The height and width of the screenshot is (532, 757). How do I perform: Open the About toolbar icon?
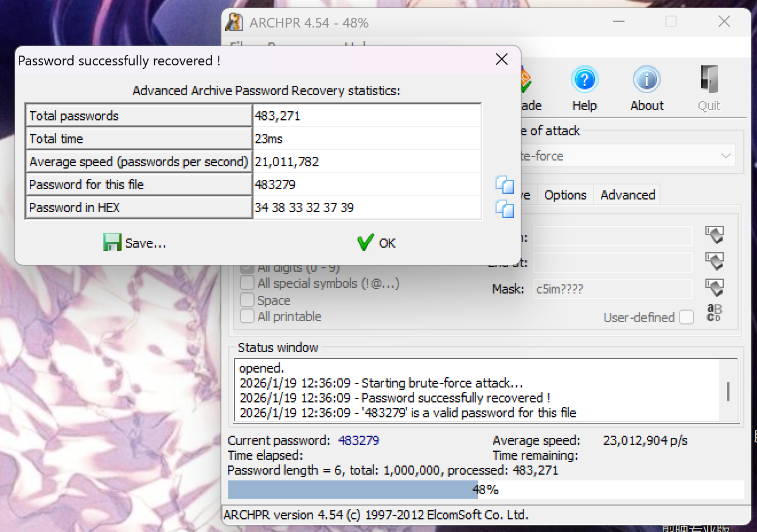[x=647, y=88]
